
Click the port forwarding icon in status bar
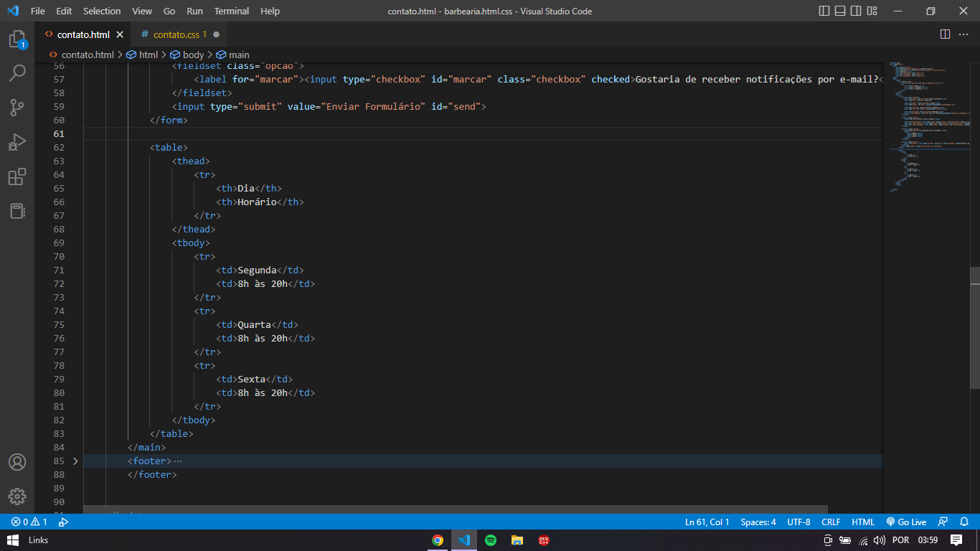click(63, 522)
